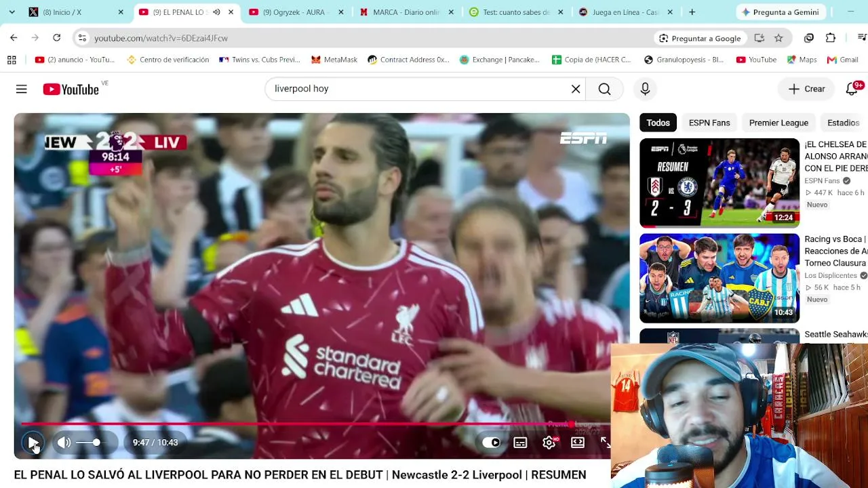Open the YouTube bookmark in bookmarks bar
Image resolution: width=868 pixels, height=488 pixels.
click(x=756, y=60)
